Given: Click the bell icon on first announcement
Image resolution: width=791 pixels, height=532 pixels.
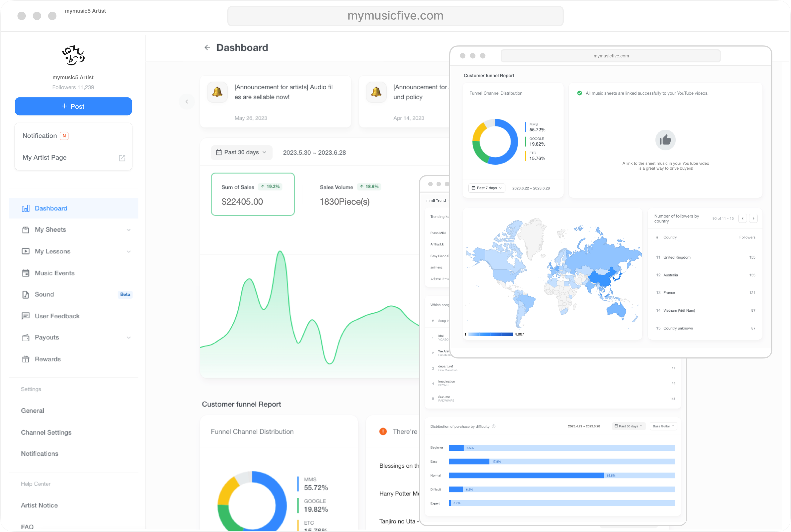Looking at the screenshot, I should point(217,92).
